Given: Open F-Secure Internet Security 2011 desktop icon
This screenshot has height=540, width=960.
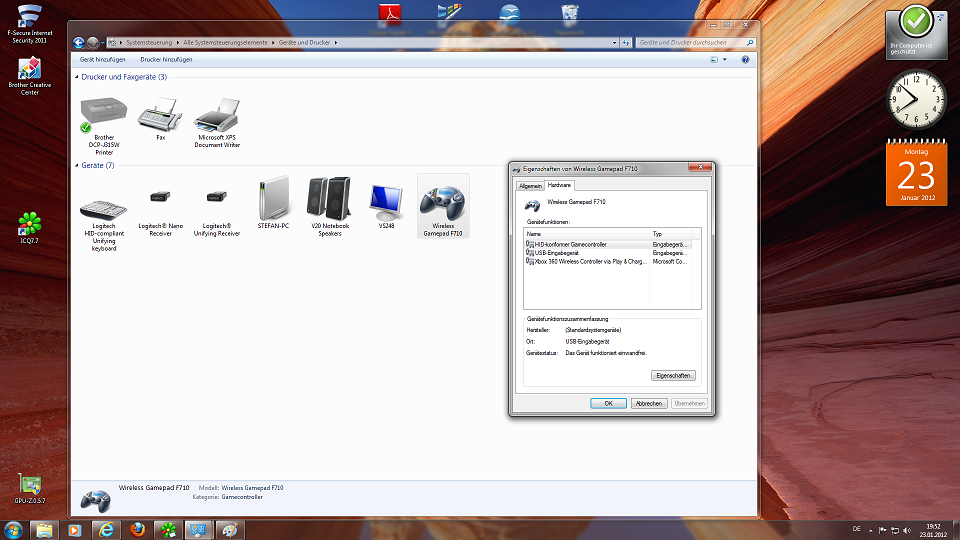Looking at the screenshot, I should point(29,24).
